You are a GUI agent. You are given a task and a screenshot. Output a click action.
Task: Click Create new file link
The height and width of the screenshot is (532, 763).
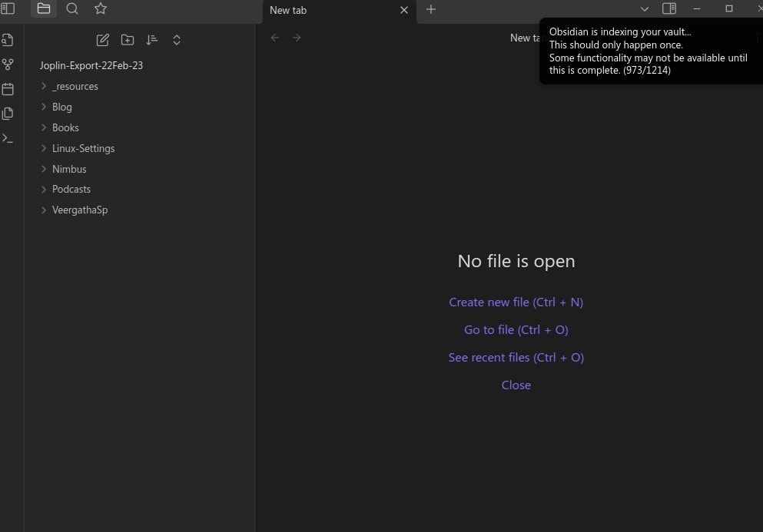(x=516, y=302)
